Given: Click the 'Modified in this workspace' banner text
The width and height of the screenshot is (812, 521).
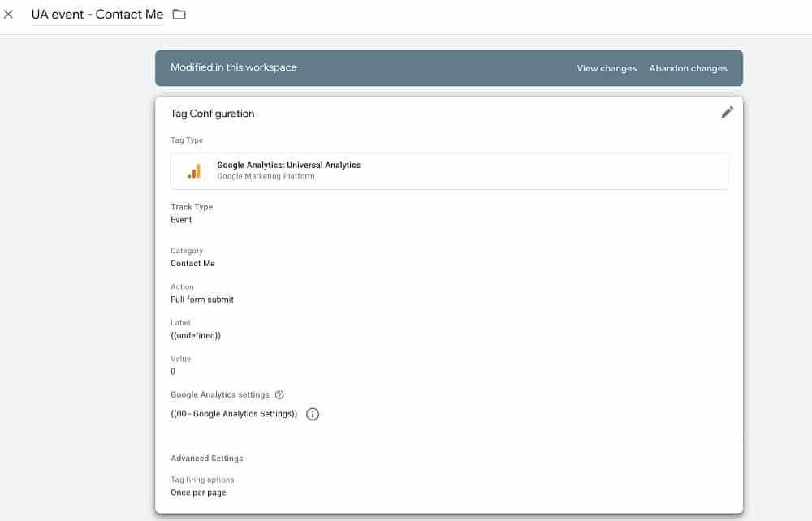Looking at the screenshot, I should pos(234,68).
